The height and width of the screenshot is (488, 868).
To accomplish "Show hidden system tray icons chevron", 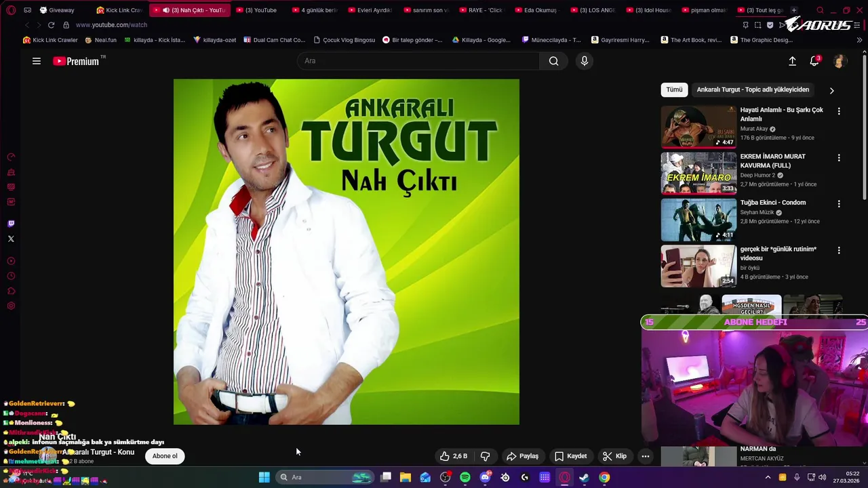I will tap(768, 477).
